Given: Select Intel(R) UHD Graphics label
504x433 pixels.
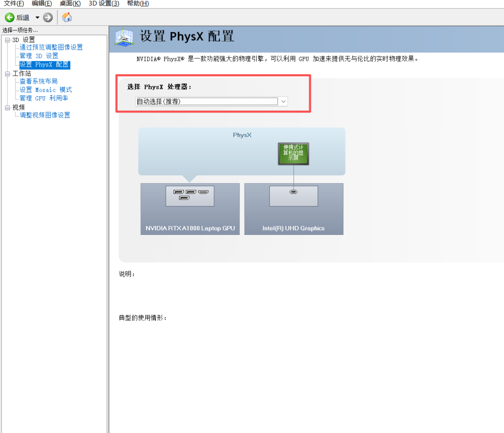Looking at the screenshot, I should pos(294,228).
